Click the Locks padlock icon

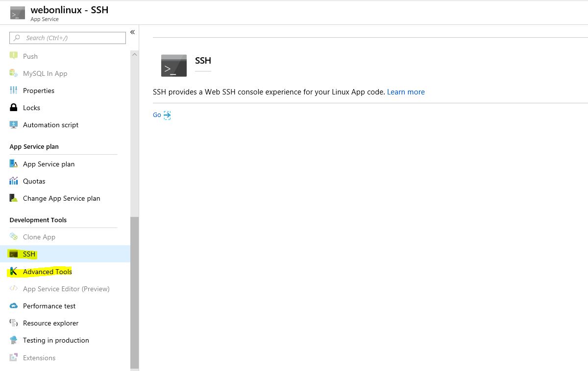[x=14, y=108]
